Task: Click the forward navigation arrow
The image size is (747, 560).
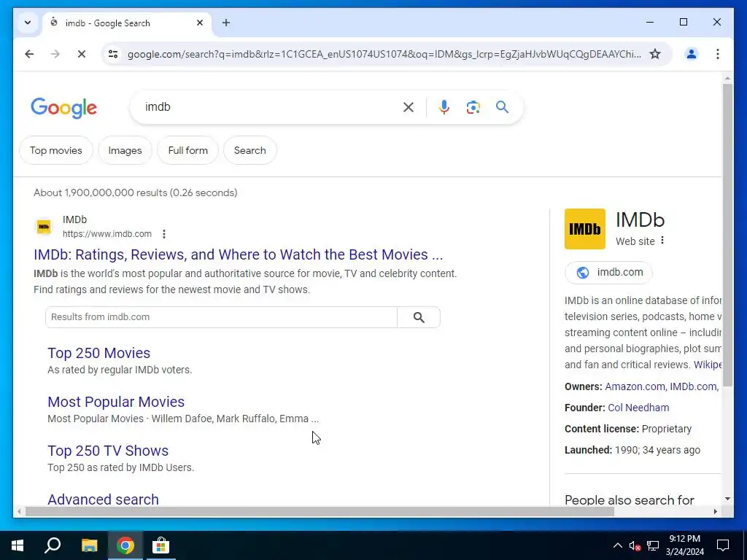Action: 55,54
